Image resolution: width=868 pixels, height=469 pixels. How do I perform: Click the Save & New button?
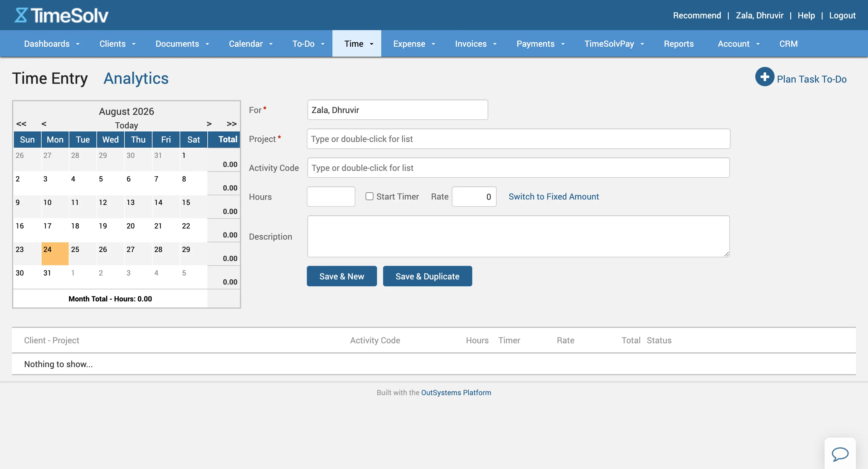coord(342,276)
